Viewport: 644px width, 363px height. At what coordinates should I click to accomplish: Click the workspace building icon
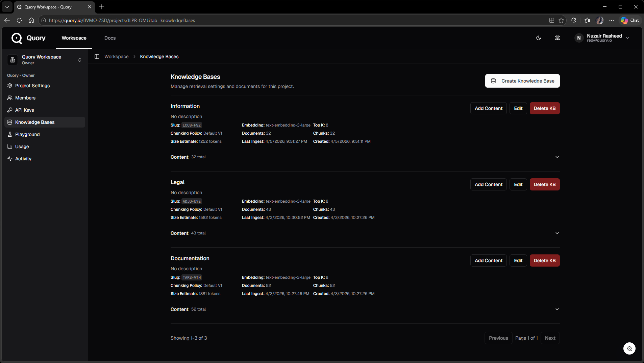(x=13, y=60)
